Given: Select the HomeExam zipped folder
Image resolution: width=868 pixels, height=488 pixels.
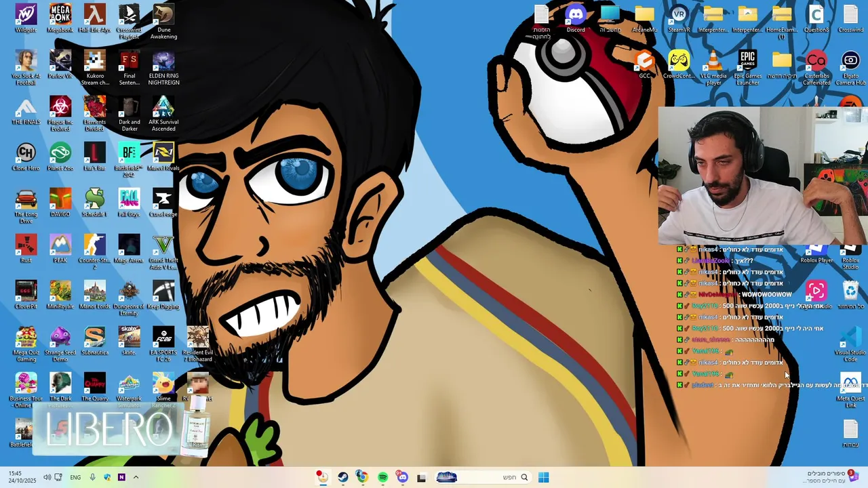Looking at the screenshot, I should (x=782, y=22).
